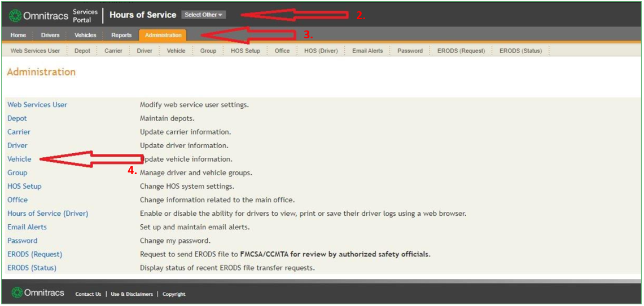The image size is (644, 306).
Task: Open the ERODS (Status) link in list
Action: (32, 268)
